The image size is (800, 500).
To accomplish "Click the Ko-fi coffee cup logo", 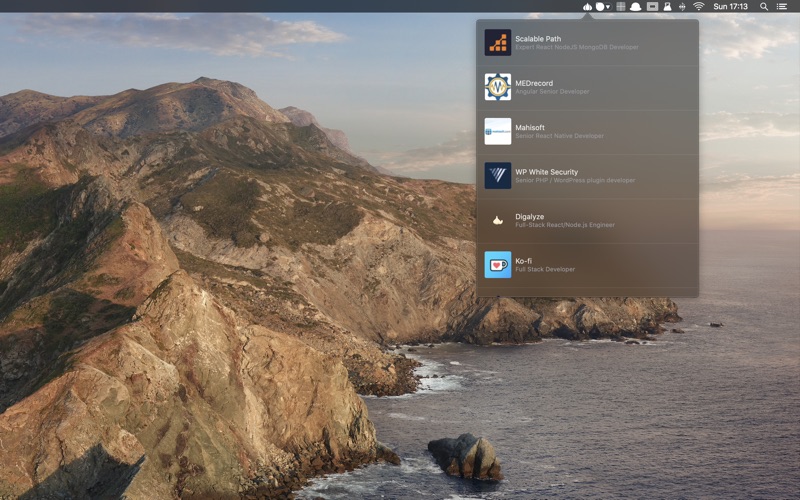I will coord(497,264).
